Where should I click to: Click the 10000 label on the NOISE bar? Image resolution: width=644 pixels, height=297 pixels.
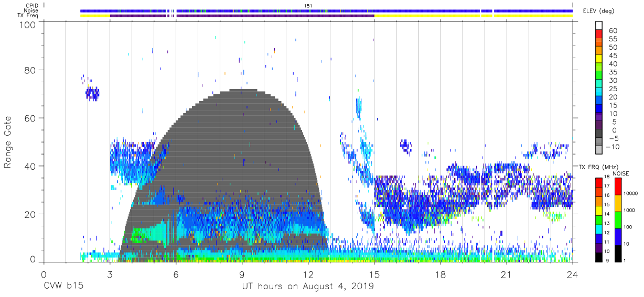[631, 193]
